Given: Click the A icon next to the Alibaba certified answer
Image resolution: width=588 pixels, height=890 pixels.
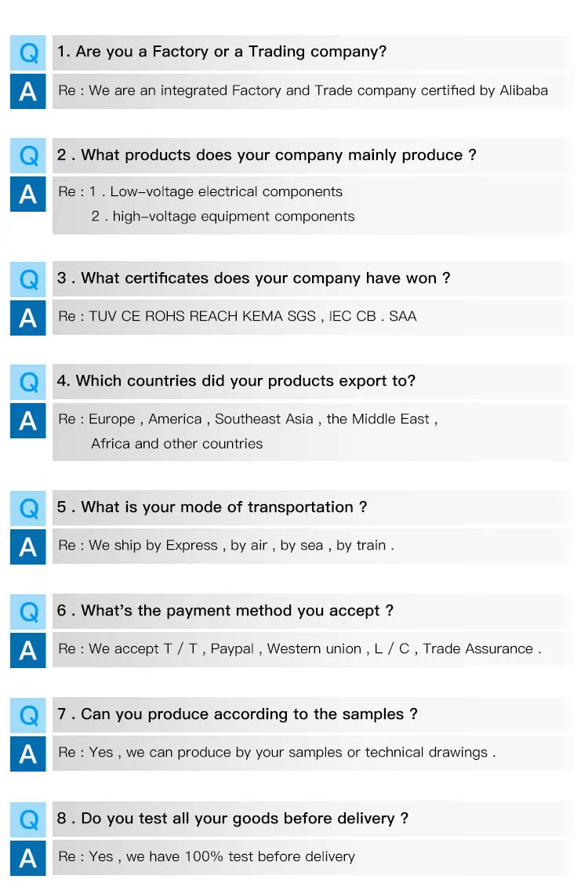Looking at the screenshot, I should coord(28,91).
